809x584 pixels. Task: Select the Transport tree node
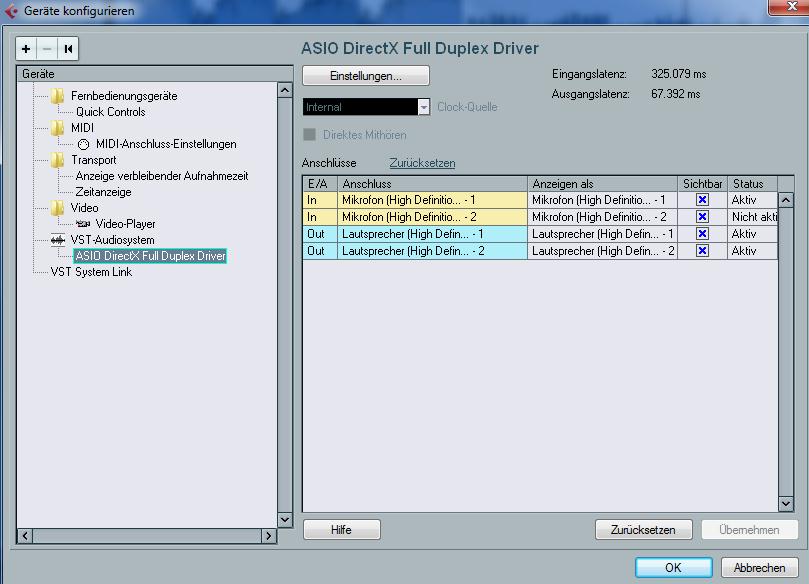pos(93,160)
